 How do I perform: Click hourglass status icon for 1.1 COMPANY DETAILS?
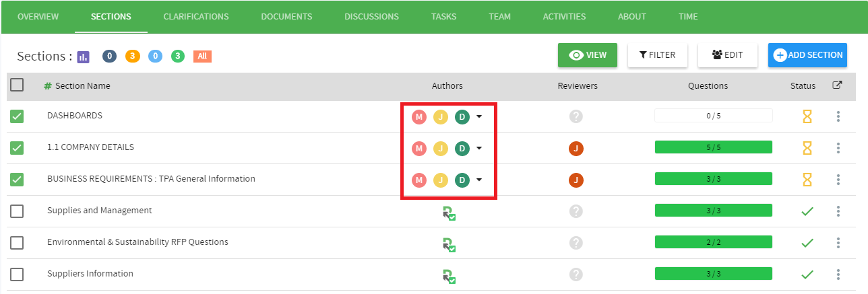click(x=807, y=148)
